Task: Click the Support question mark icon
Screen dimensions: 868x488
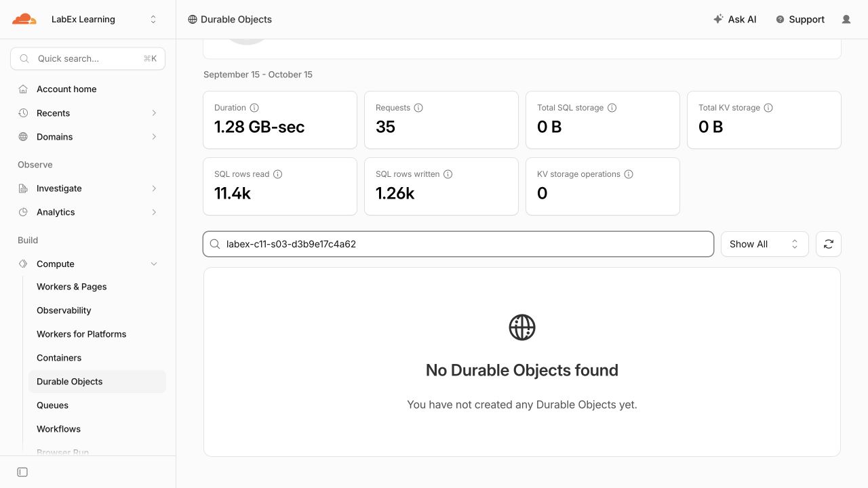Action: pos(780,20)
